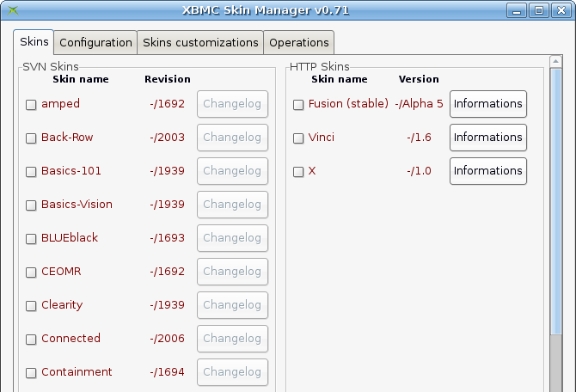Click scrollbar track below the thumb
Image resolution: width=576 pixels, height=392 pixels.
click(x=555, y=363)
